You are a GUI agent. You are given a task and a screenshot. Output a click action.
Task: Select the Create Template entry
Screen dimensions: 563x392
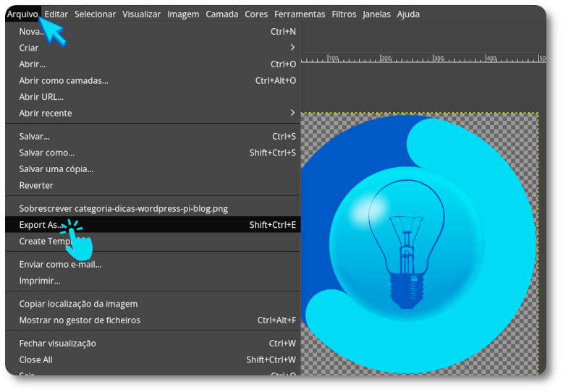(153, 242)
